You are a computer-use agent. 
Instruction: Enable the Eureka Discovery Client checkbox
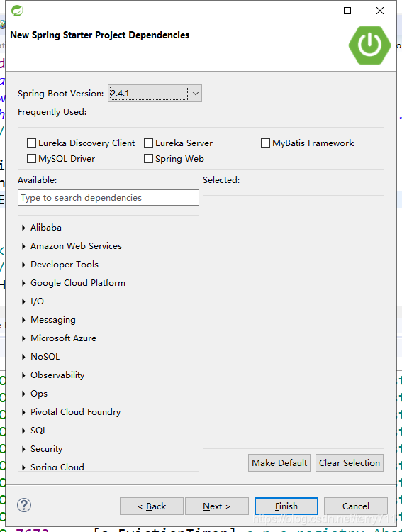pyautogui.click(x=31, y=143)
